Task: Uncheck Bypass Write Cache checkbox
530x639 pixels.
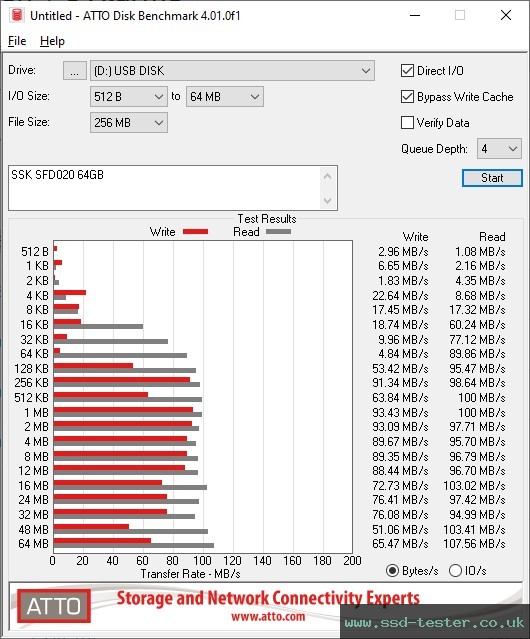Action: (x=407, y=97)
